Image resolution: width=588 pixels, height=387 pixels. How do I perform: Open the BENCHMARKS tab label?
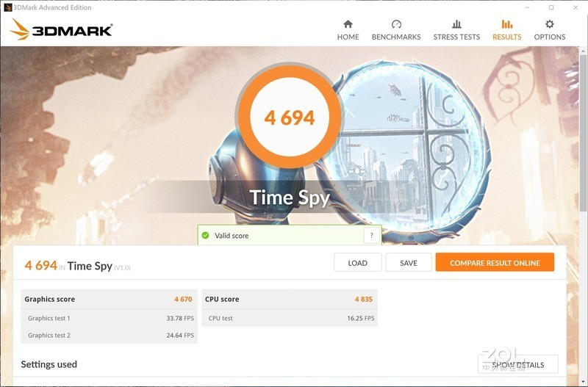(x=396, y=37)
